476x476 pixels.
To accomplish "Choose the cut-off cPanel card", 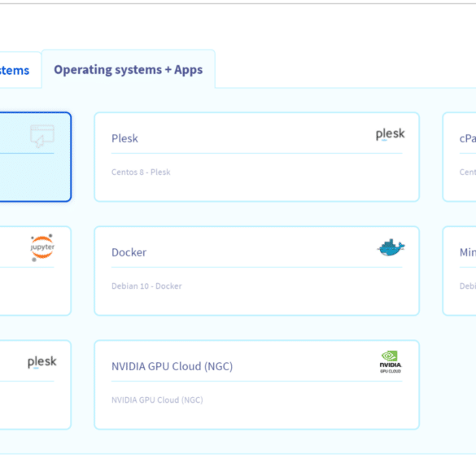I will click(x=459, y=157).
